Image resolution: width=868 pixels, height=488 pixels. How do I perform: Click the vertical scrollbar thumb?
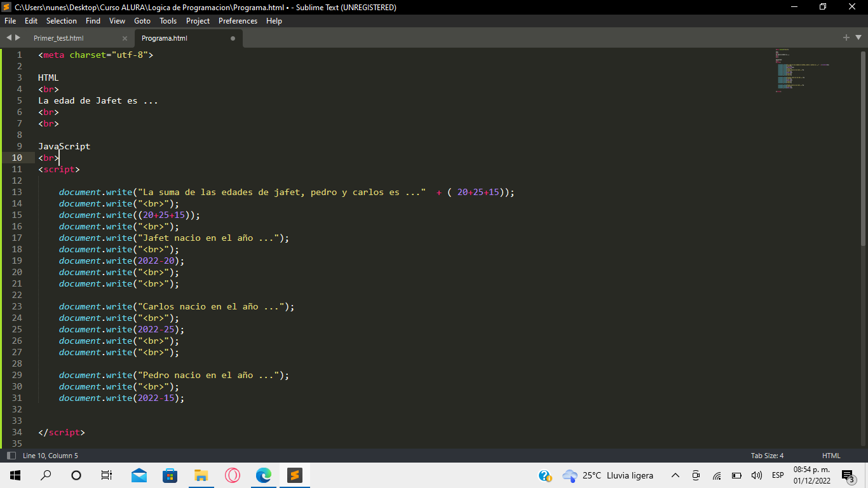click(863, 147)
